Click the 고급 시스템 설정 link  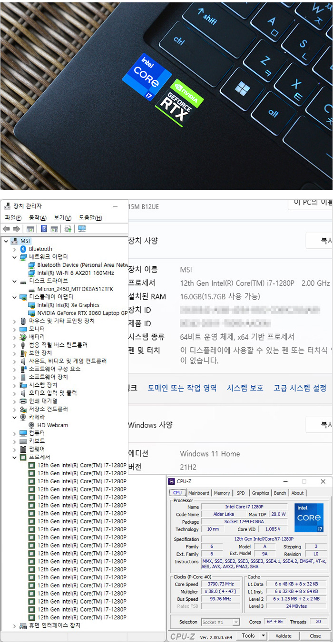(x=300, y=388)
